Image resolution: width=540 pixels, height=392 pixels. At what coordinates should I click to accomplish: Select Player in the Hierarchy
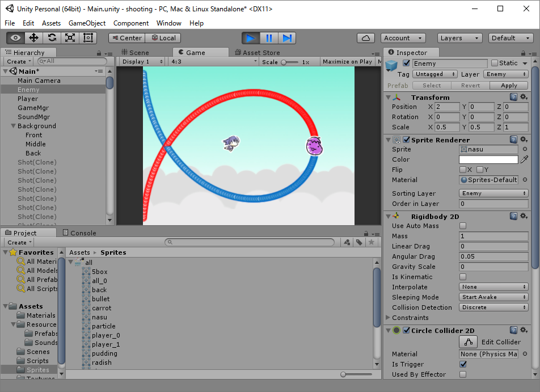click(28, 99)
